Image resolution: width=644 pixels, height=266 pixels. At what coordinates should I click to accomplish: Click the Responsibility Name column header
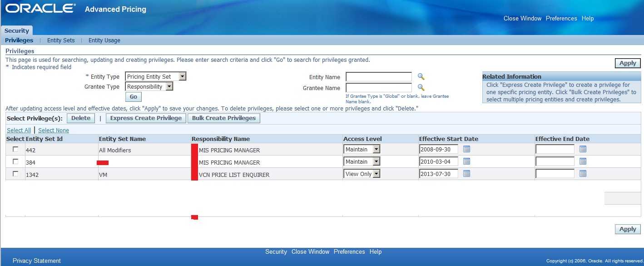click(221, 139)
